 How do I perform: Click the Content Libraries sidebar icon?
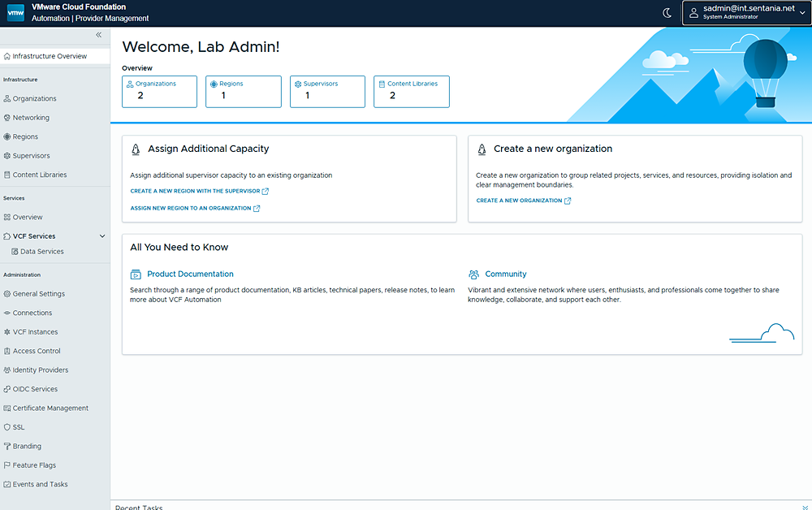pyautogui.click(x=7, y=175)
